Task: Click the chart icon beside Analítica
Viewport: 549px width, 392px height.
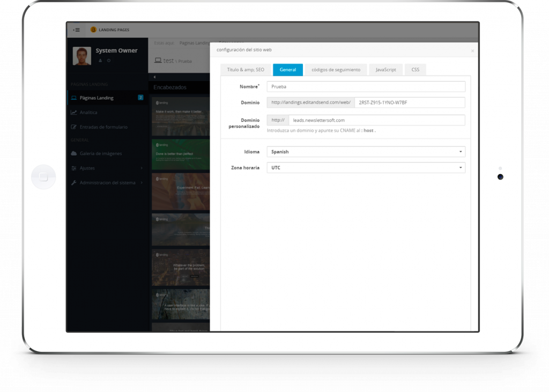Action: pyautogui.click(x=74, y=113)
